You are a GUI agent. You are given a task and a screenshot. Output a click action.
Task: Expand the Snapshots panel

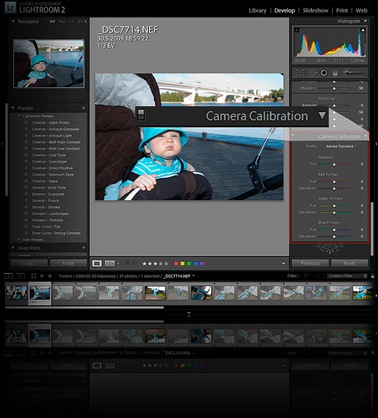point(13,248)
